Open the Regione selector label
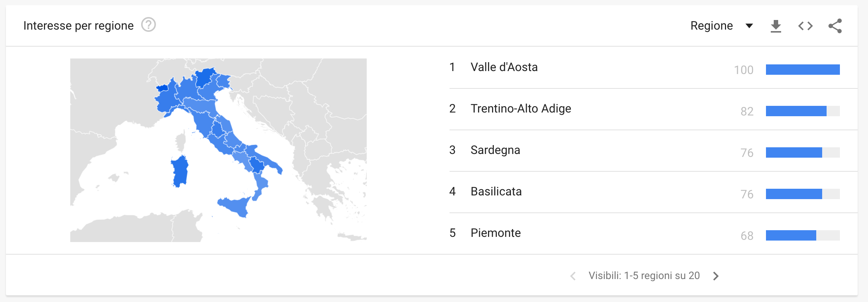Screen dimensions: 868x302 pyautogui.click(x=711, y=26)
